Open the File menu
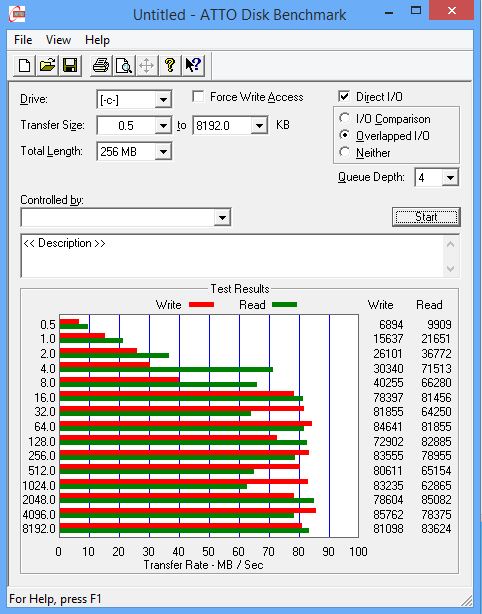482x614 pixels. (23, 40)
